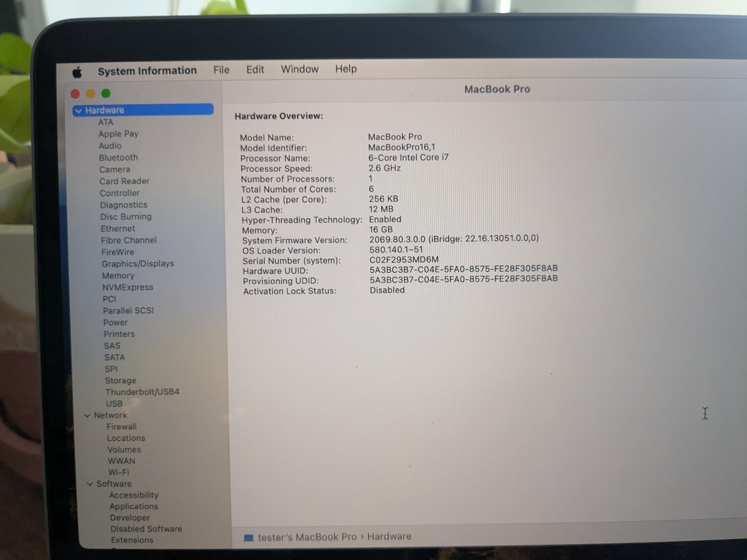747x560 pixels.
Task: Select Graphics/Displays in the sidebar
Action: click(138, 264)
